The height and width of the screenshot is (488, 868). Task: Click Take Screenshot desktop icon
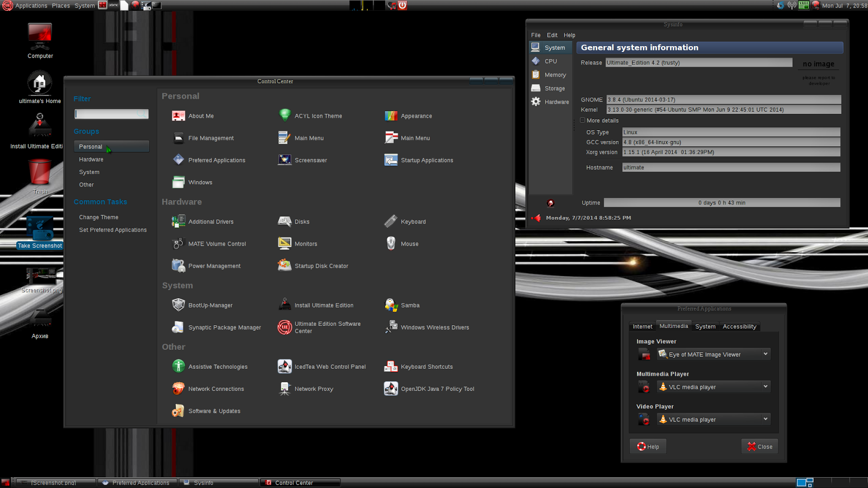click(40, 233)
